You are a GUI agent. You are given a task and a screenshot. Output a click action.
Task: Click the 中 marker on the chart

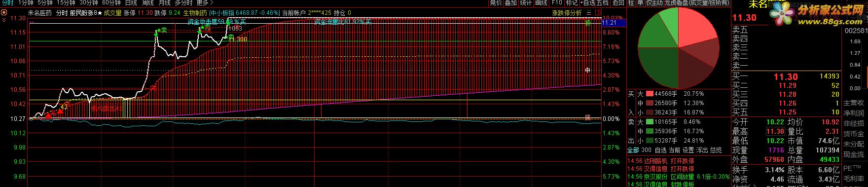pyautogui.click(x=588, y=71)
